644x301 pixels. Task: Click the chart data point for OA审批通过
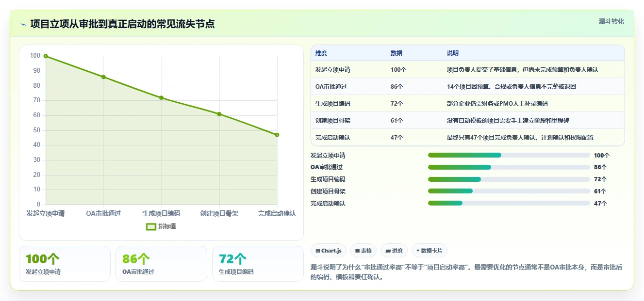[103, 77]
